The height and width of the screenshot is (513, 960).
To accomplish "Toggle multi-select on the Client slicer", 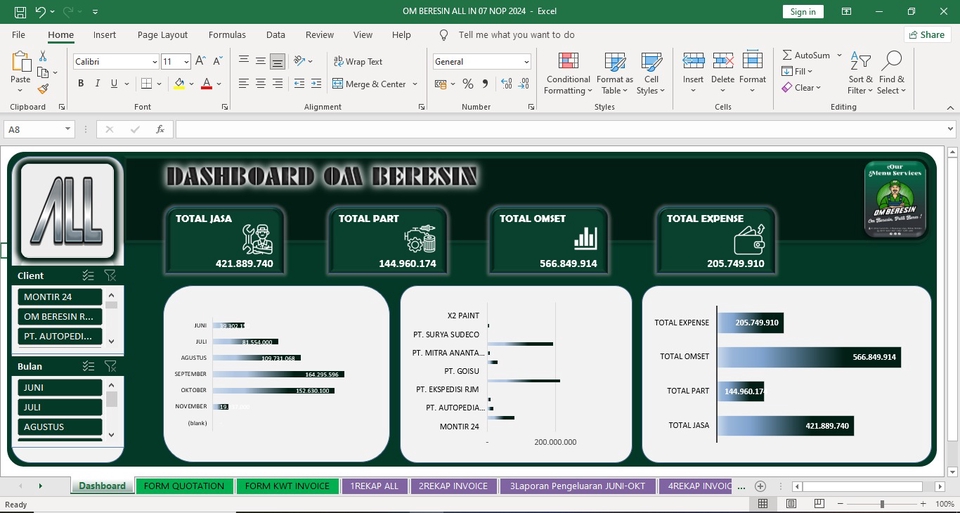I will click(88, 276).
